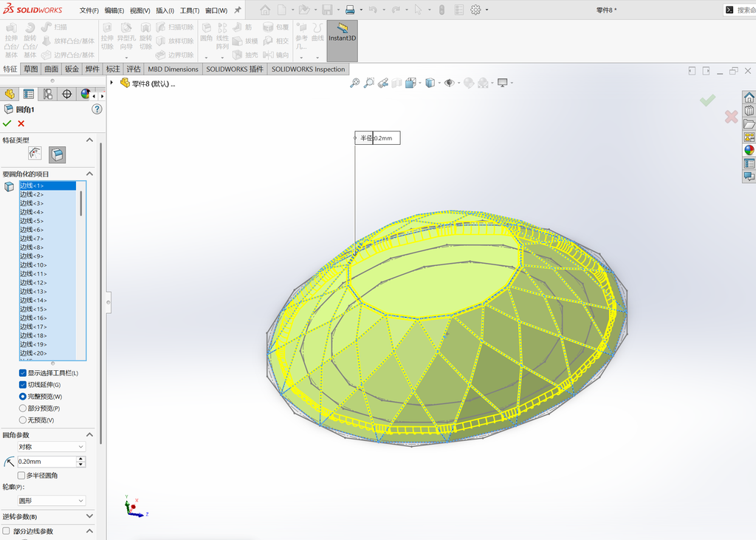This screenshot has width=756, height=540.
Task: Open Appearances color ball in task pane
Action: [749, 150]
